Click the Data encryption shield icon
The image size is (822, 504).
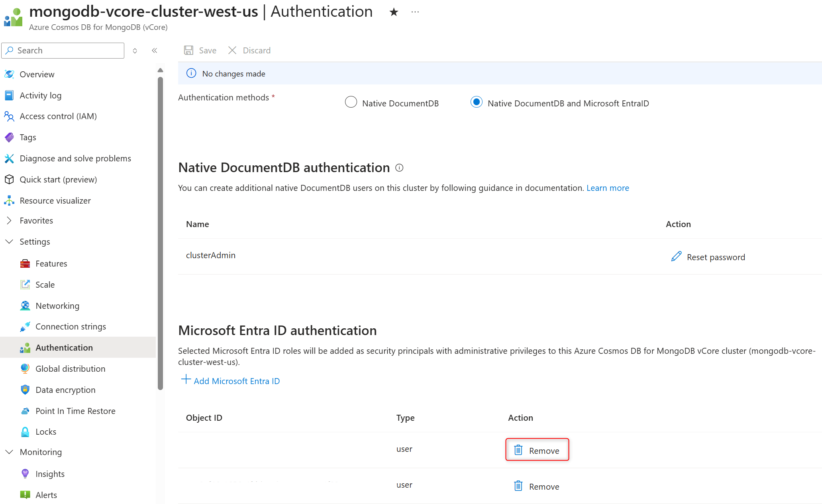(25, 389)
